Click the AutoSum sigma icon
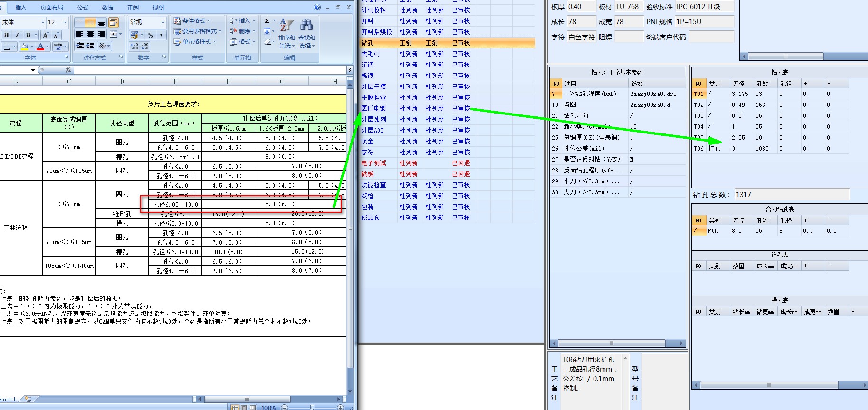The width and height of the screenshot is (868, 410). point(267,21)
